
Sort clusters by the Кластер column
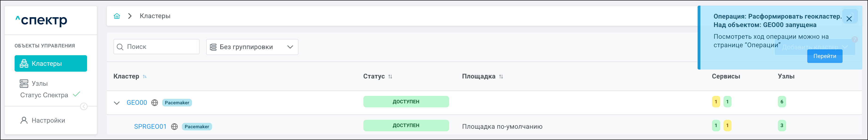click(145, 77)
